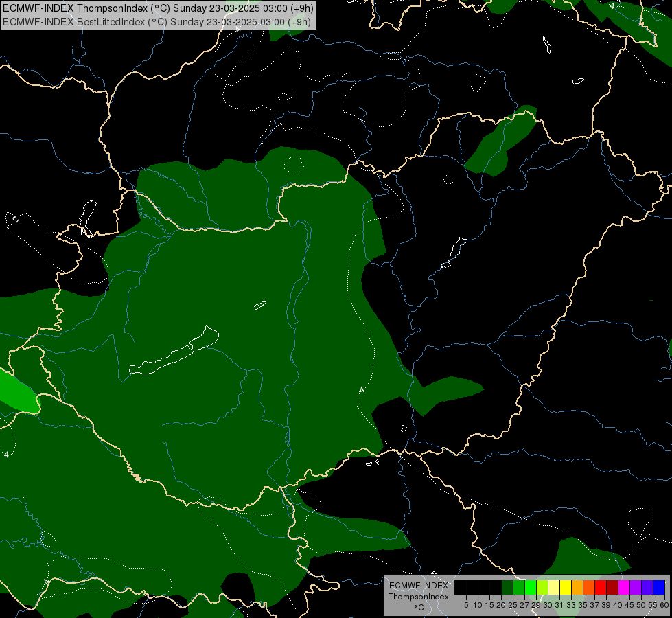
Task: Select the blue 55–60 legend swatch
Action: [x=659, y=587]
